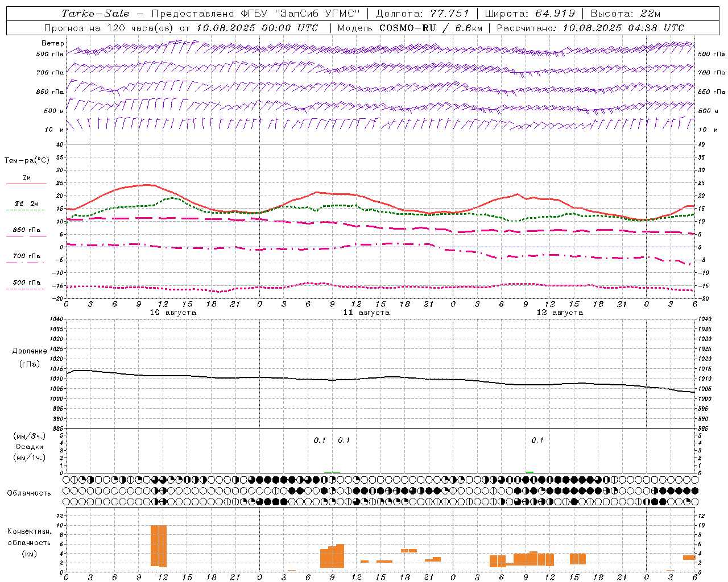Click the "0.1" precipitation value on 12 августа
The width and height of the screenshot is (728, 582).
coord(537,440)
